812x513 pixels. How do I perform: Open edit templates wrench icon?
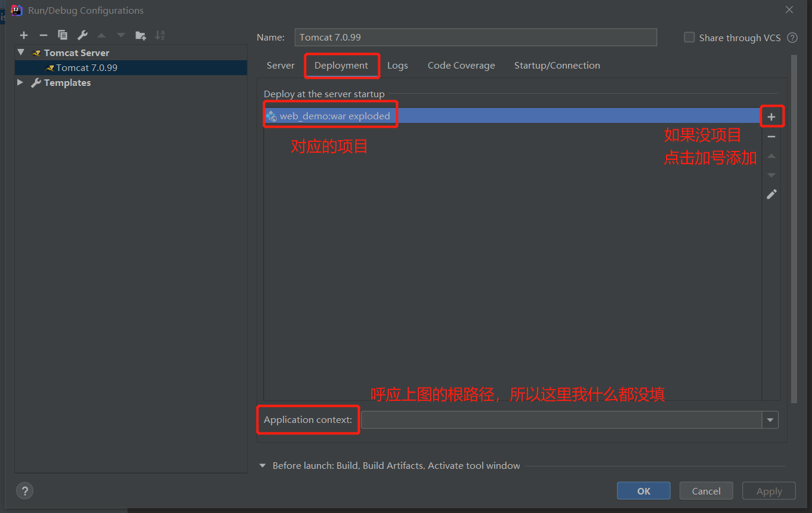[82, 35]
